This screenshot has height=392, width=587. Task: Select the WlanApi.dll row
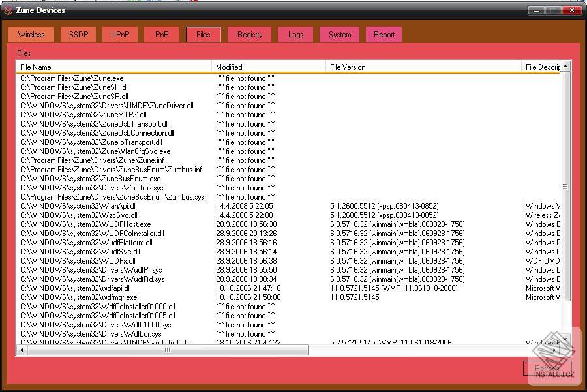(x=288, y=206)
